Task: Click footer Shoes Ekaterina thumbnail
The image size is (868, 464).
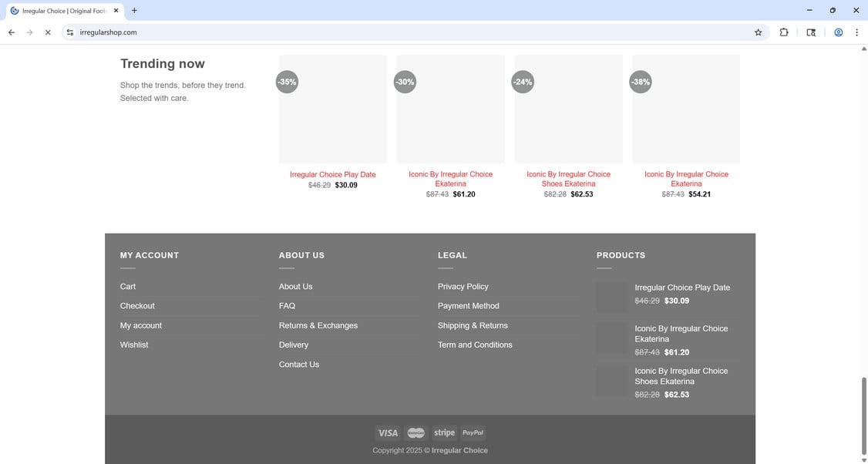Action: pos(612,381)
